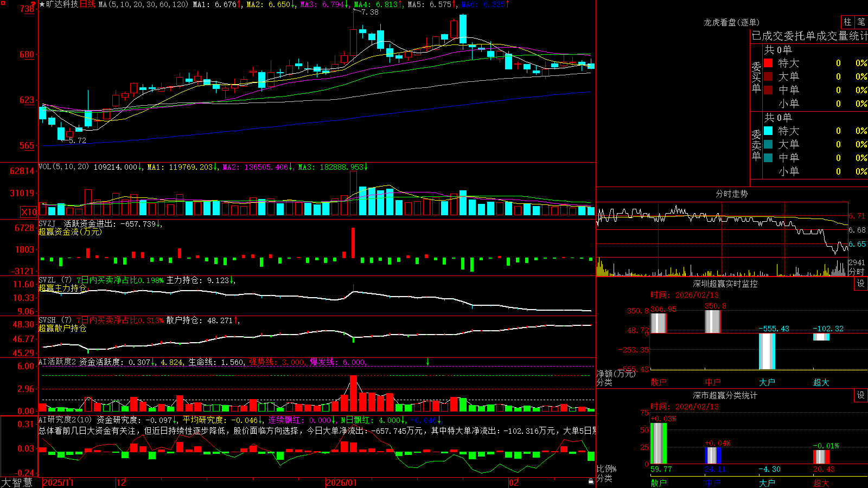Click the 旷达科技 stock name
This screenshot has width=868, height=488.
coord(62,4)
